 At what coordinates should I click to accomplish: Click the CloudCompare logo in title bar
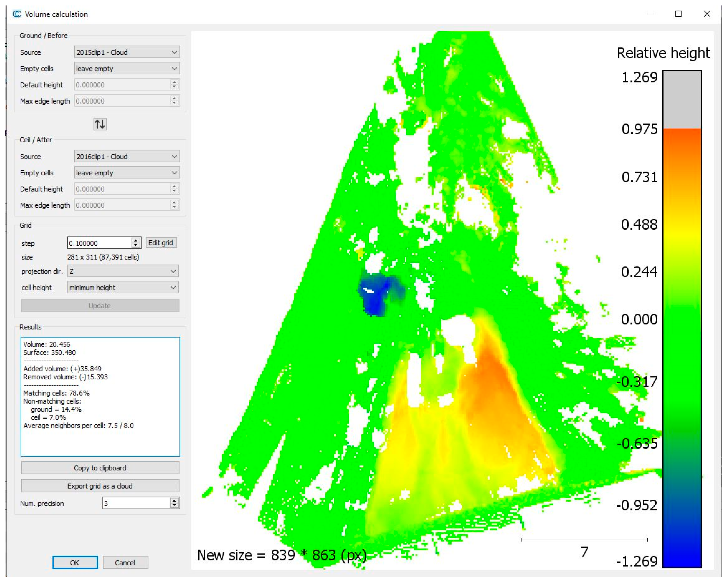pos(17,14)
